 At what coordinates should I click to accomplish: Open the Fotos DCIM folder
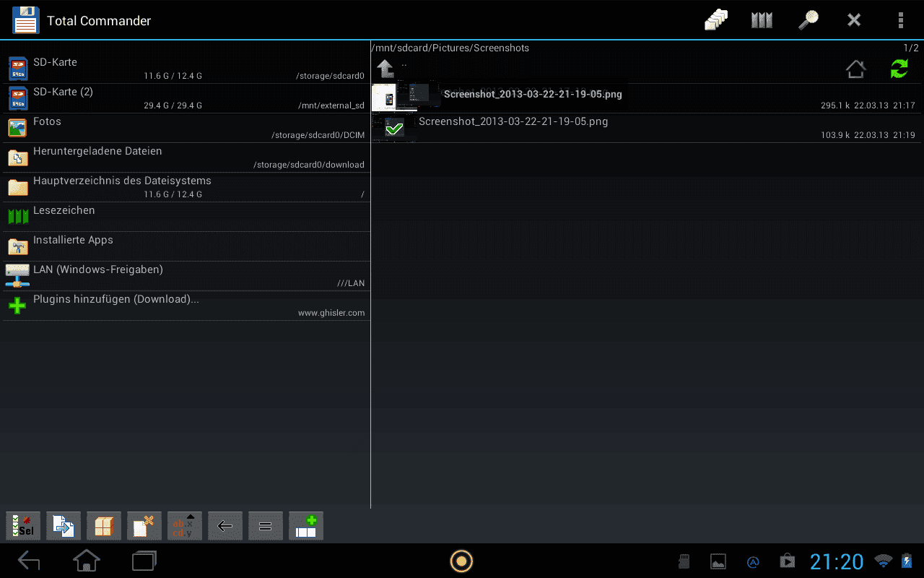coord(186,128)
